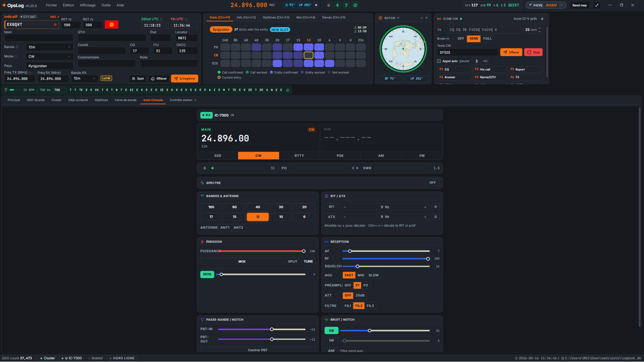Click the Enregistrer button
Viewport: 644px width, 362px height.
coord(184,79)
